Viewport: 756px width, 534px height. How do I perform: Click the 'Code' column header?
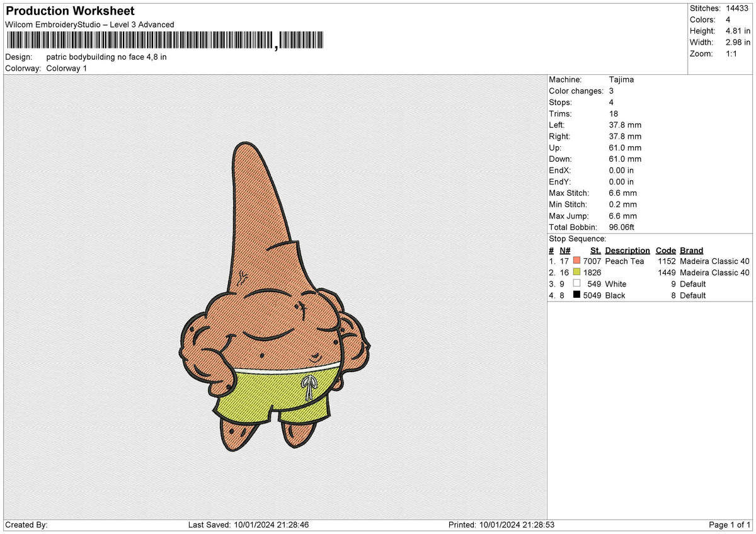665,251
